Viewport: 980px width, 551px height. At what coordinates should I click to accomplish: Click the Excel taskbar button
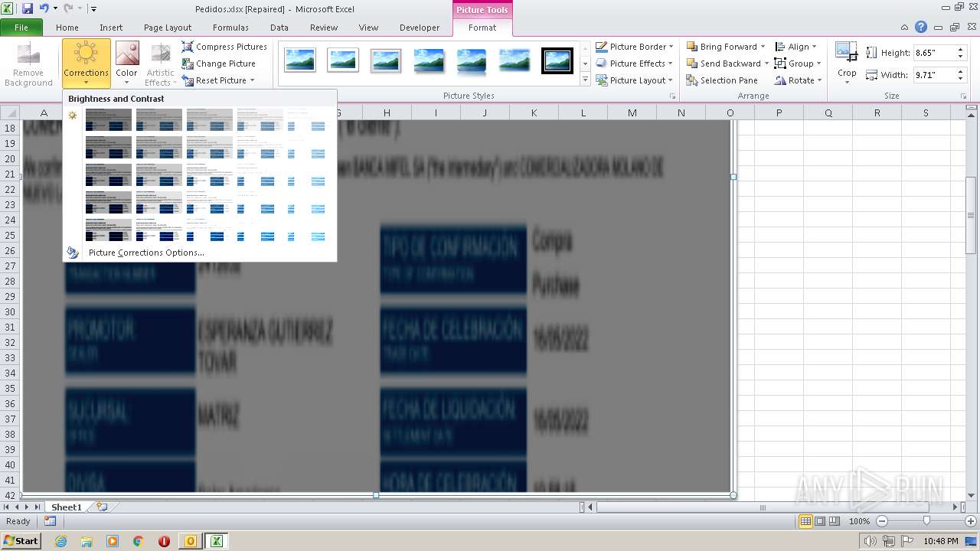(217, 541)
